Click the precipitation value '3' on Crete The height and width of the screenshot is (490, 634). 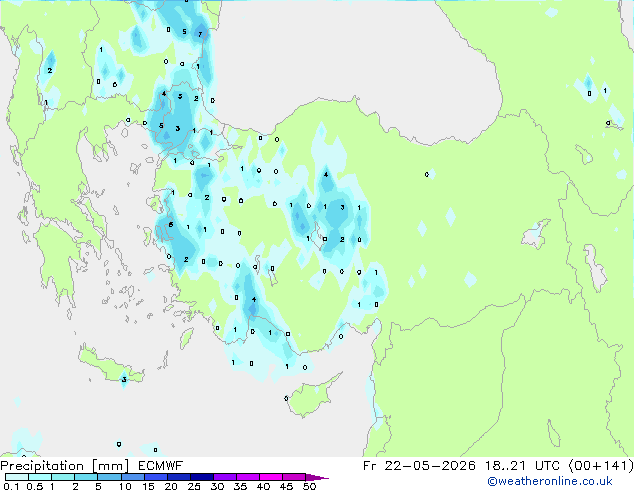click(x=124, y=379)
